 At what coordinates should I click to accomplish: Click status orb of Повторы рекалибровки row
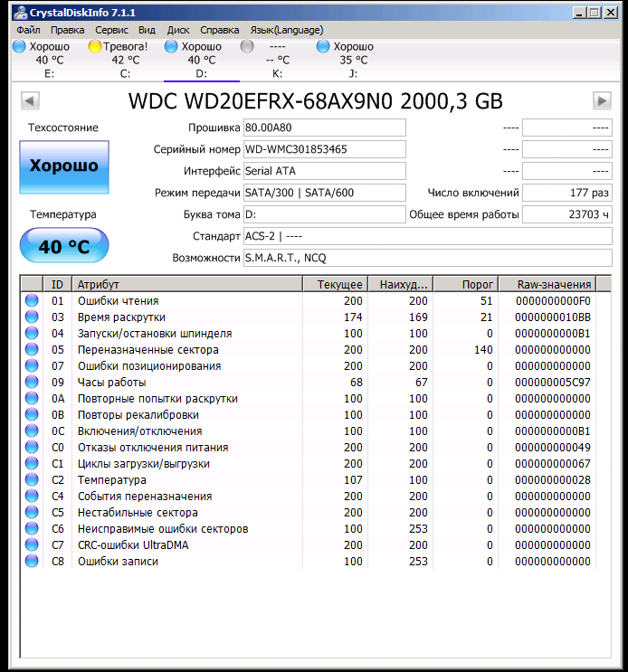pyautogui.click(x=32, y=414)
